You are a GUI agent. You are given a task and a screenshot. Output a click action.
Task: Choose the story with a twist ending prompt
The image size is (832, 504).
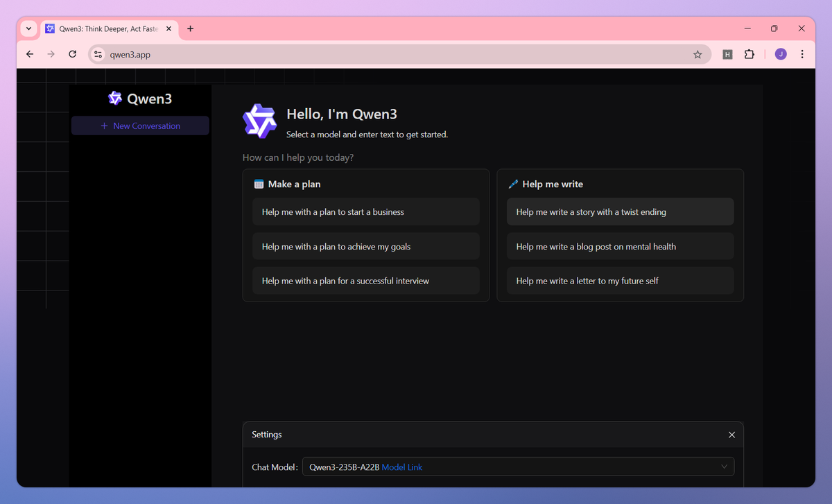coord(620,211)
